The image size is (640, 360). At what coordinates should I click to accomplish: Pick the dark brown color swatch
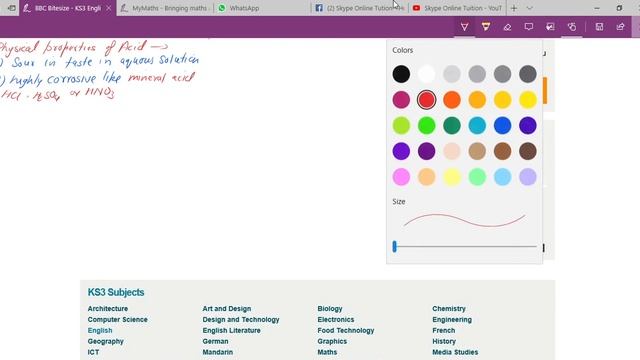[528, 151]
